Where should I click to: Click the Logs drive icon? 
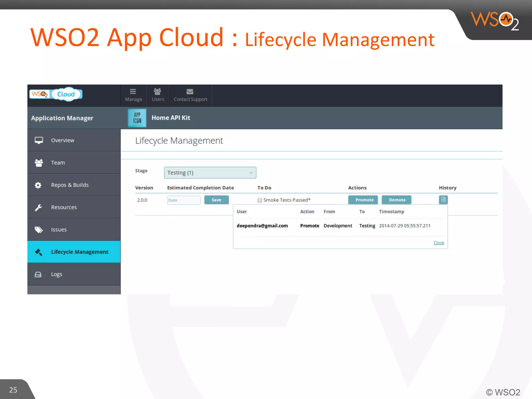[x=38, y=274]
